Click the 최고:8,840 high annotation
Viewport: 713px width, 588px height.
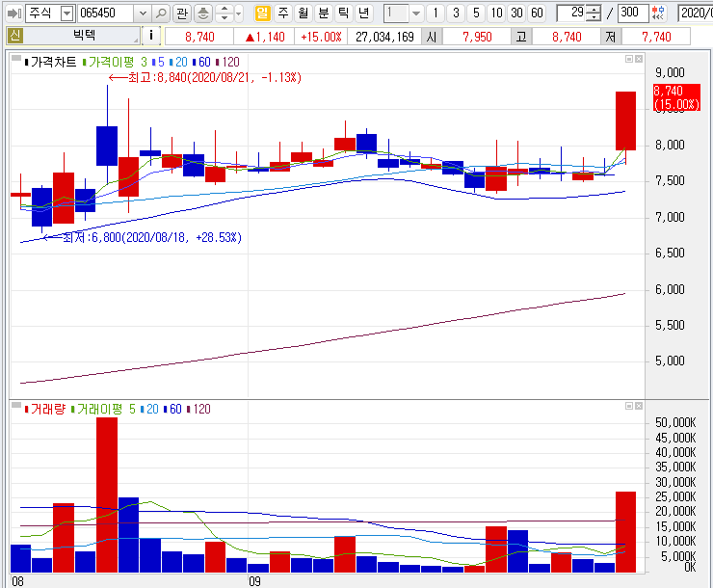point(205,77)
